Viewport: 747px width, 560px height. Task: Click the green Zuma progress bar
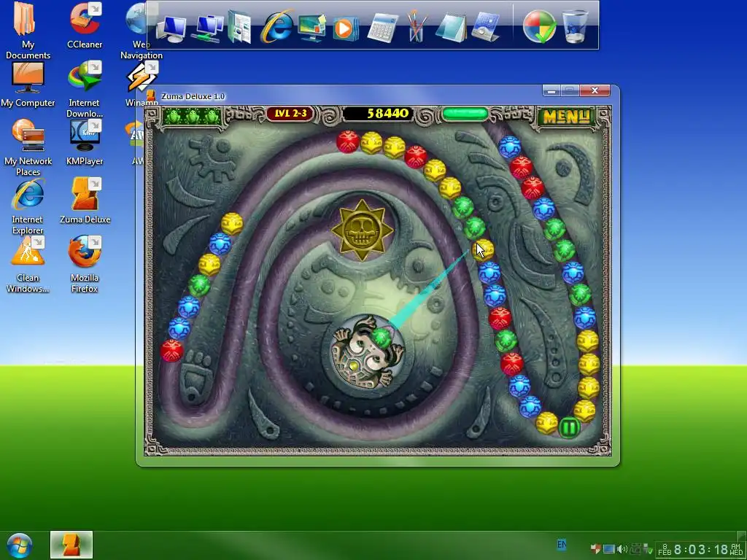tap(465, 114)
